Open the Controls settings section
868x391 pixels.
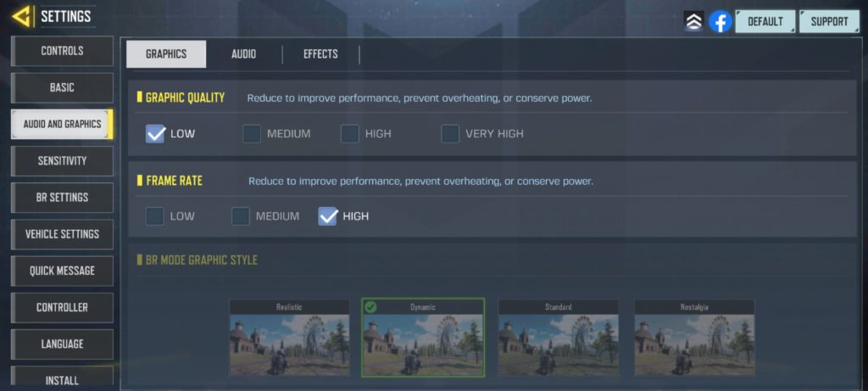point(62,51)
